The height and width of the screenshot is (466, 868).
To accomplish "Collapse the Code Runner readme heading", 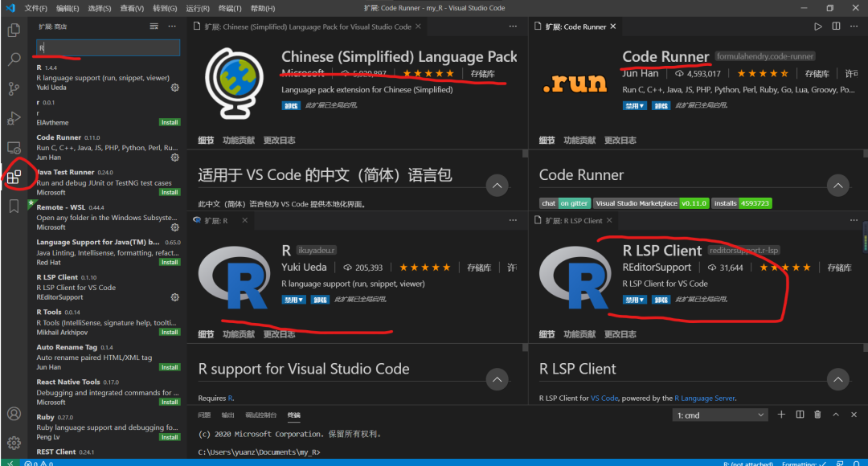I will (838, 186).
